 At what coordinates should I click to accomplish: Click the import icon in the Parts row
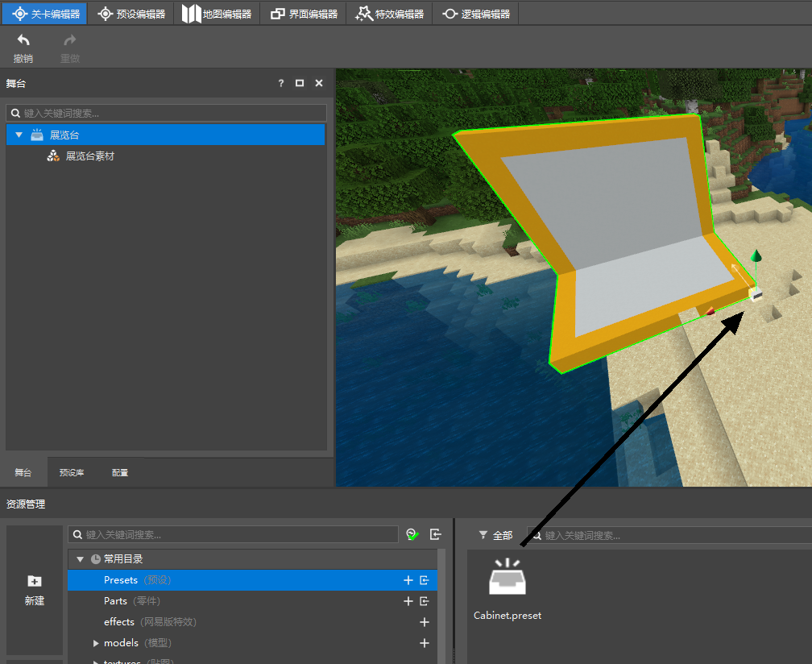425,601
